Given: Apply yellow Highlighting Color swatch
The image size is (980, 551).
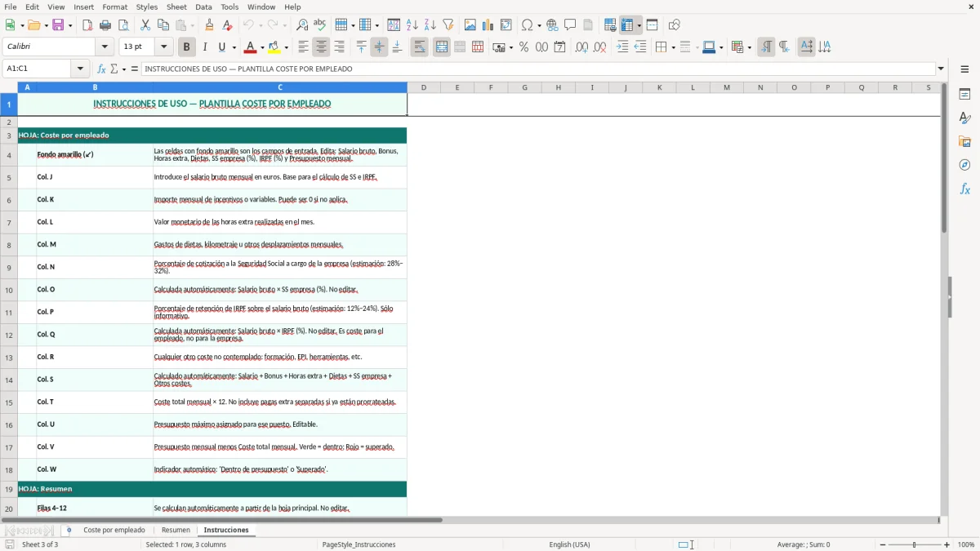Looking at the screenshot, I should [274, 47].
